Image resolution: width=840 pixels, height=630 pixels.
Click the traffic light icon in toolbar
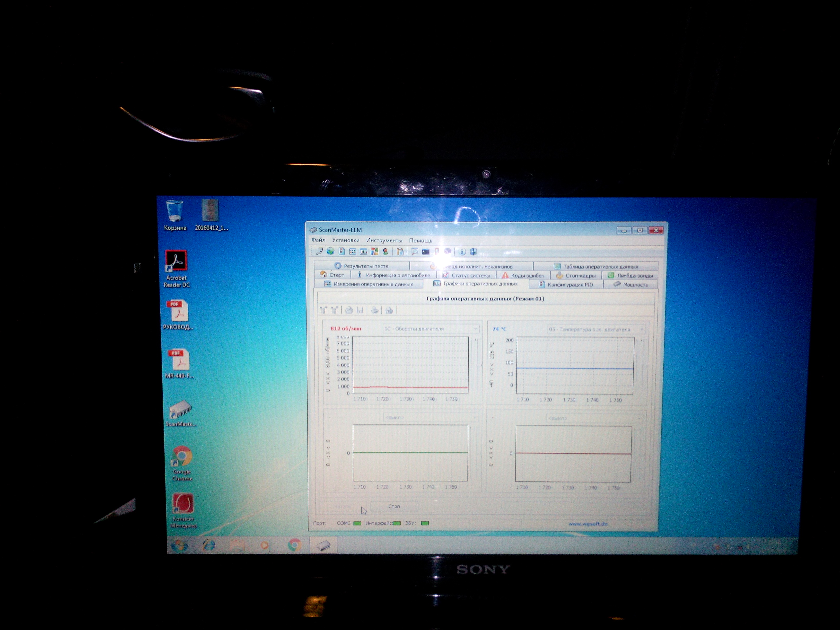point(386,251)
